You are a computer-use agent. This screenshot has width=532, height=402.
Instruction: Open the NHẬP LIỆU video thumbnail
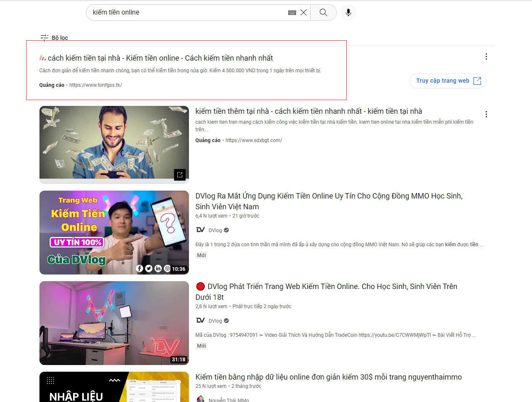114,387
